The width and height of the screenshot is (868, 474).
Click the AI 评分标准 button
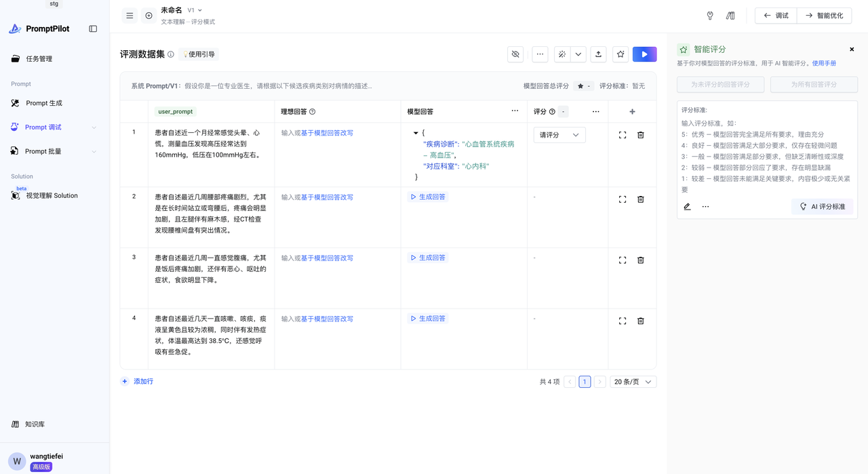click(822, 207)
